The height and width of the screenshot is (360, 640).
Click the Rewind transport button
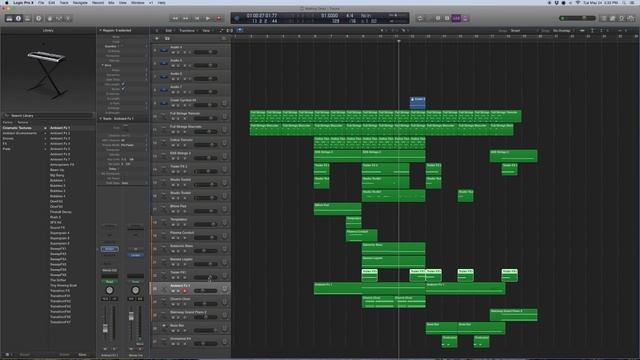click(x=175, y=18)
